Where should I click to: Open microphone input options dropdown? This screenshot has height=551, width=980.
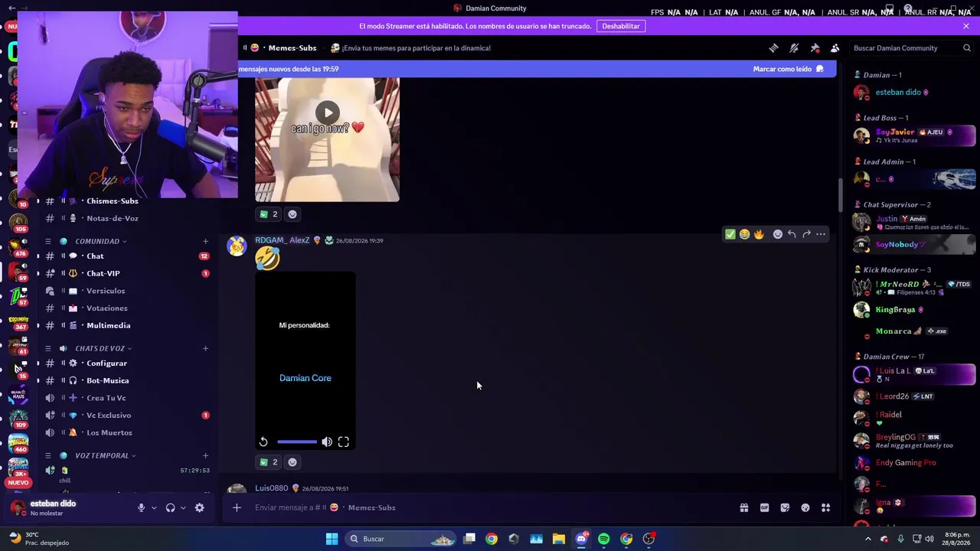pos(154,507)
